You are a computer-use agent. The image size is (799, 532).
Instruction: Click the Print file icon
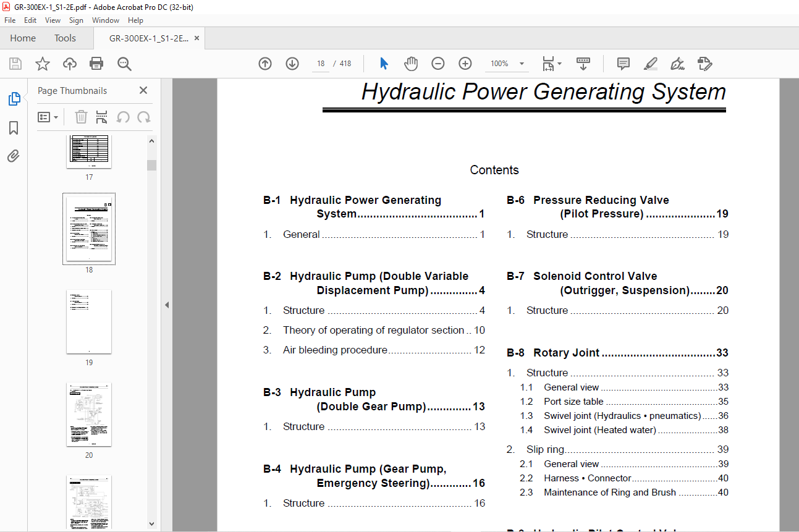(96, 64)
